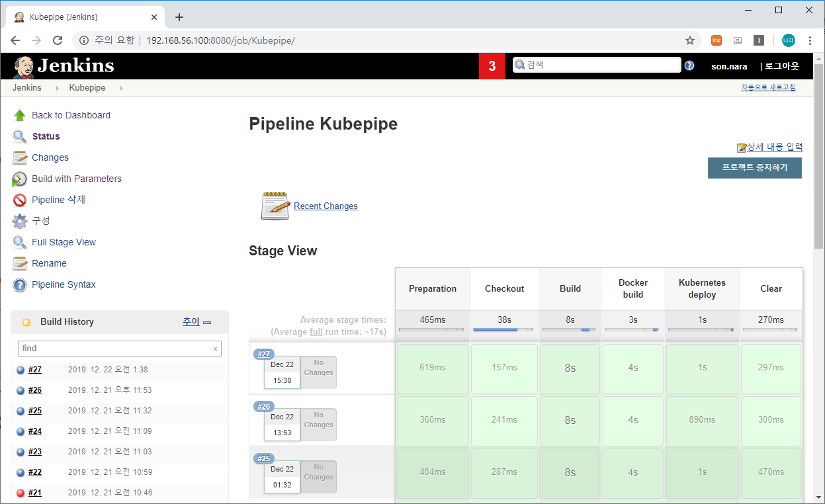Screen dimensions: 825x504
Task: Open the orange EX browser extension
Action: tap(716, 40)
